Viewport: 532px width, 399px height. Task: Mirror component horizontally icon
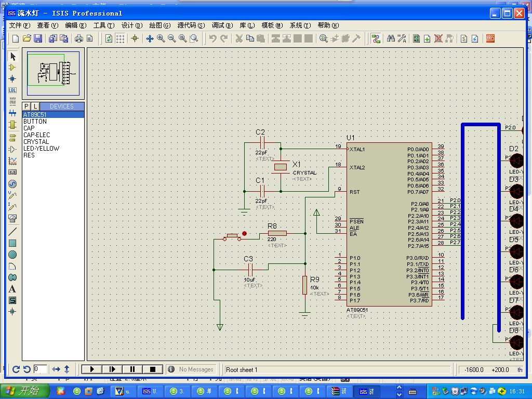coord(56,369)
